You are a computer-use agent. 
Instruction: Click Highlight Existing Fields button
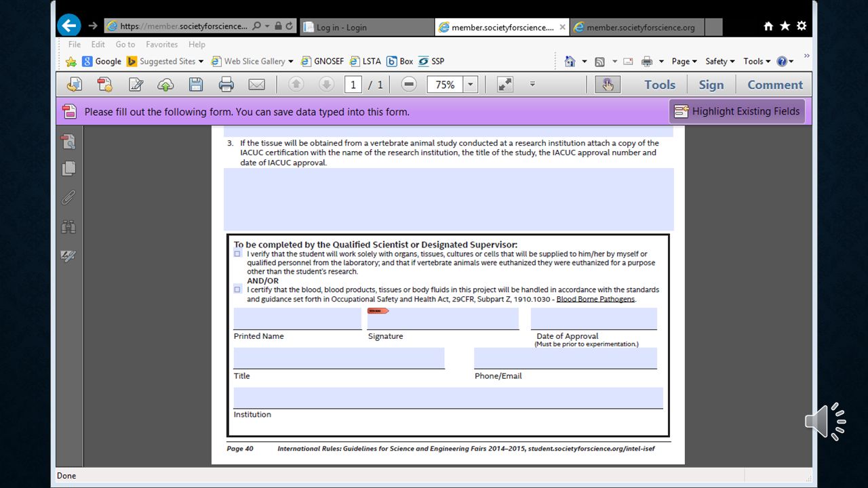pyautogui.click(x=737, y=111)
